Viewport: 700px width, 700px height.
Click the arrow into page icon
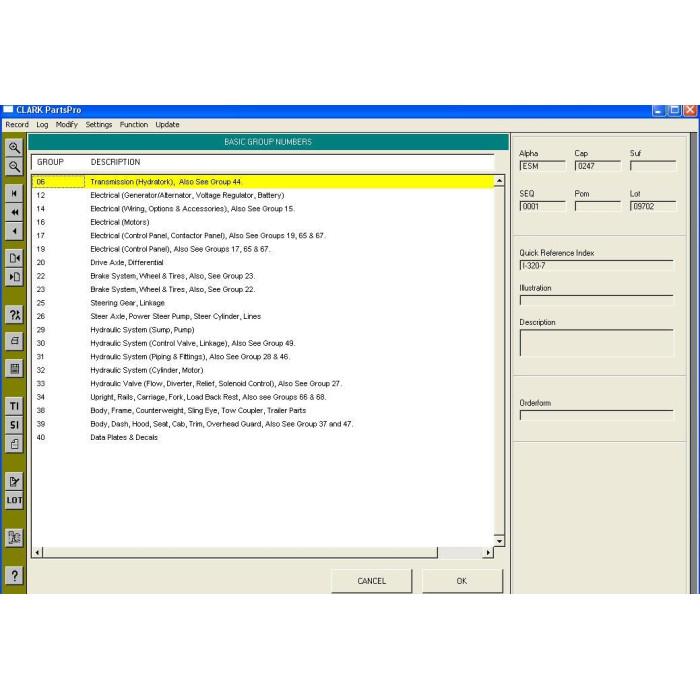[x=14, y=277]
